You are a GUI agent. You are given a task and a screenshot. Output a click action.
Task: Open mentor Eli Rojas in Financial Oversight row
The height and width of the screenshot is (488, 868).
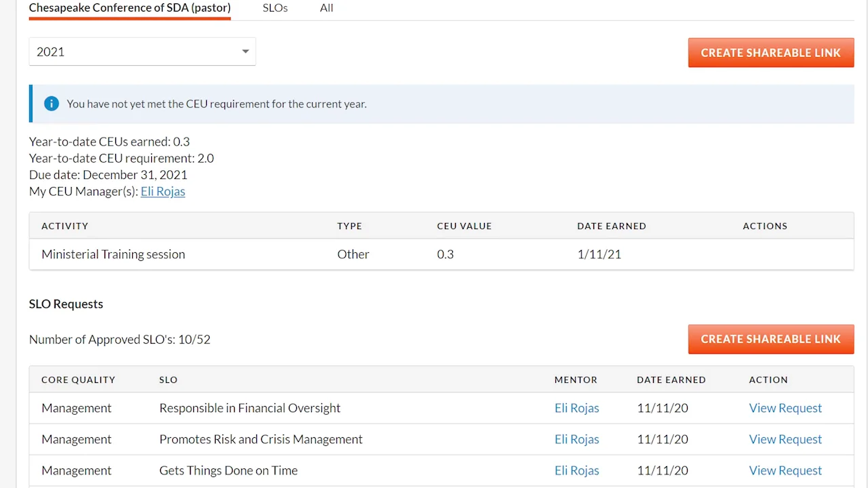[x=576, y=408]
